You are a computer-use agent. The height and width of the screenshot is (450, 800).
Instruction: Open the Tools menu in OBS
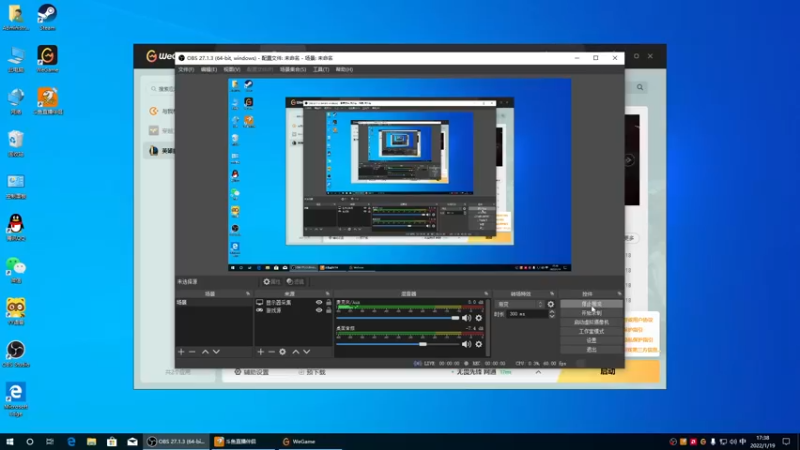click(321, 69)
